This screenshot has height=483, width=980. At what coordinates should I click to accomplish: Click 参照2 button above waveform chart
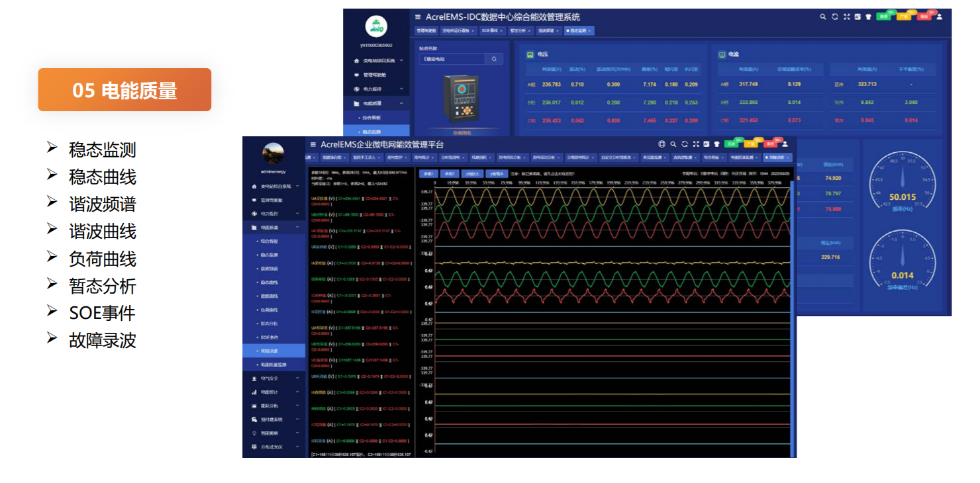coord(450,173)
